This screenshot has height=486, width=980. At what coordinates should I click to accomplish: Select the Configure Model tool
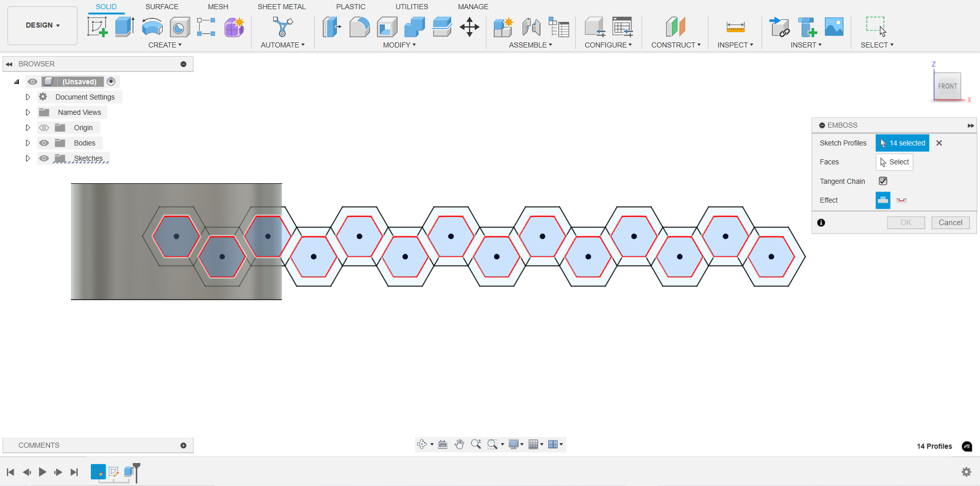(595, 27)
